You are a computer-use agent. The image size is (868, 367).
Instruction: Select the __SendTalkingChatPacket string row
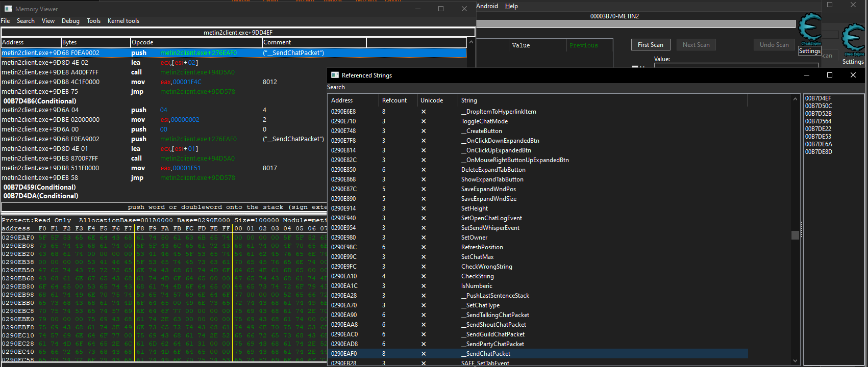pyautogui.click(x=538, y=315)
